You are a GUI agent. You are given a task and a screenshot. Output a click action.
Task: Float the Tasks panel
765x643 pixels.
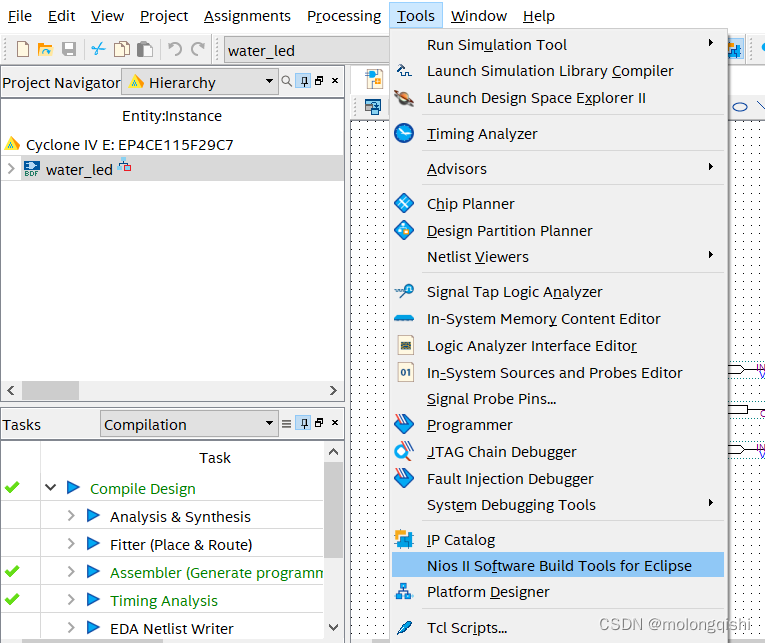point(319,423)
